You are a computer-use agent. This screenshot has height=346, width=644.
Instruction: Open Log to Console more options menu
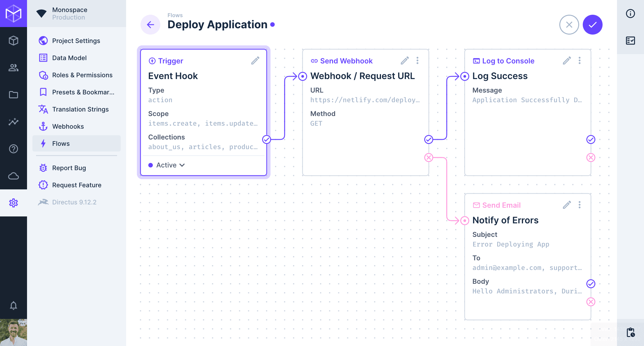coord(579,61)
